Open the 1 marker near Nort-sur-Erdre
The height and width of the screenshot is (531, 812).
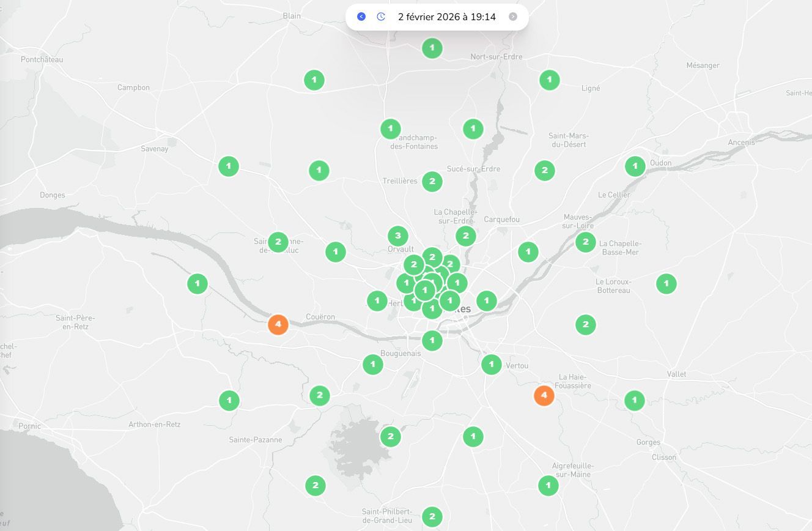pos(432,48)
